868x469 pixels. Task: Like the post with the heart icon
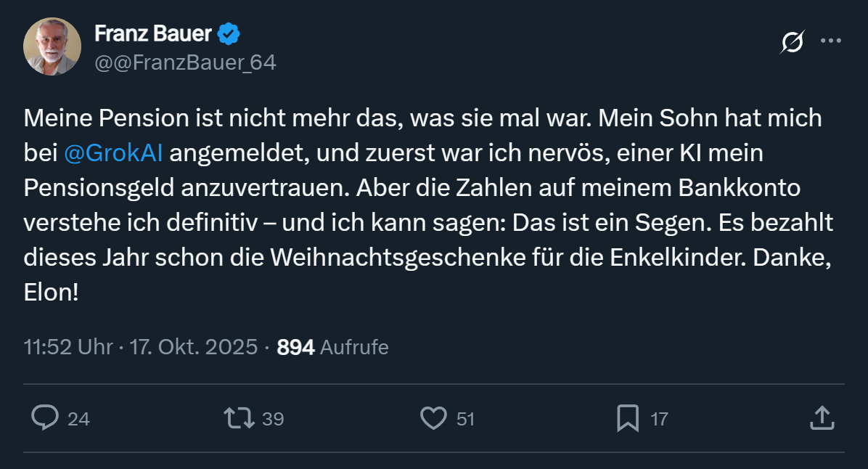pyautogui.click(x=434, y=418)
